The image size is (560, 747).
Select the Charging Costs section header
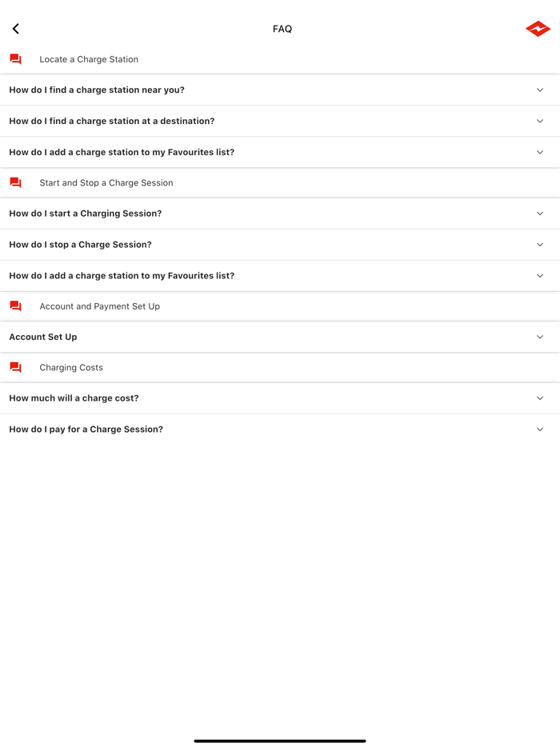tap(71, 368)
